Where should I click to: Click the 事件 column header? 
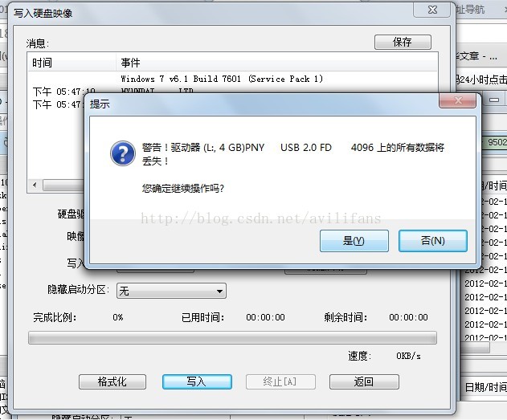pyautogui.click(x=276, y=63)
